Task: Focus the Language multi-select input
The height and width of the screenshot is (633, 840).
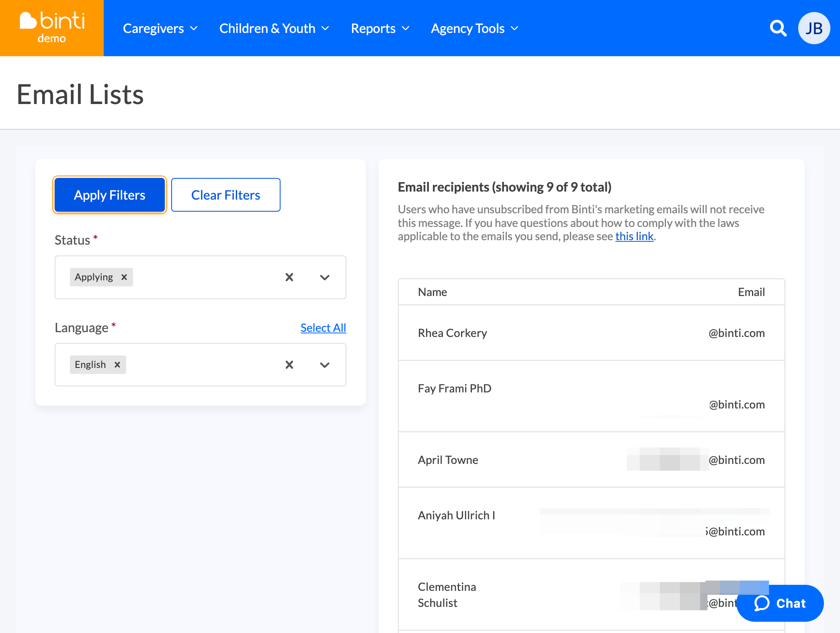Action: tap(201, 365)
